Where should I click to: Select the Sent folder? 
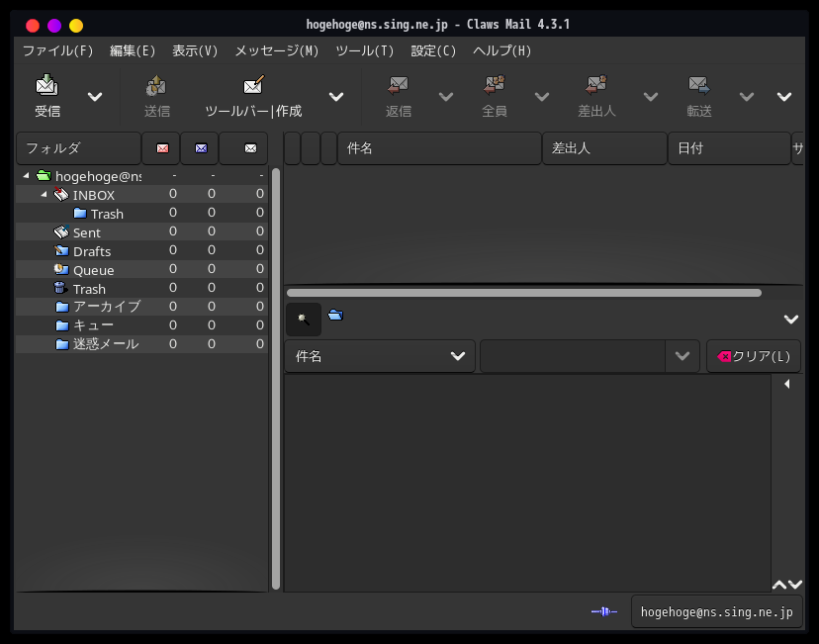coord(141,231)
